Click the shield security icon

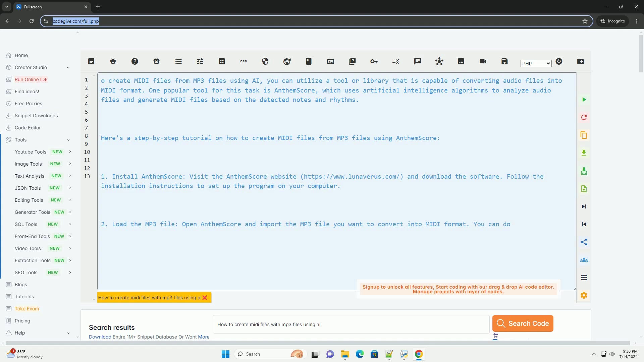(x=265, y=61)
